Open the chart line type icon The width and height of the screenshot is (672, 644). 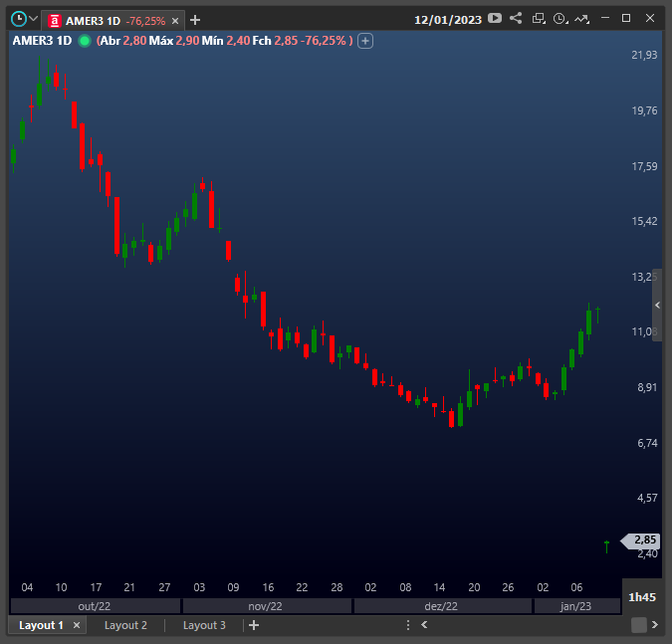(x=582, y=19)
